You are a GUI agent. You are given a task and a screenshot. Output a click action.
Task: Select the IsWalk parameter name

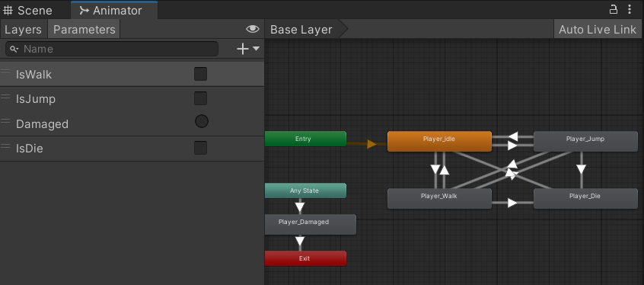(x=33, y=75)
